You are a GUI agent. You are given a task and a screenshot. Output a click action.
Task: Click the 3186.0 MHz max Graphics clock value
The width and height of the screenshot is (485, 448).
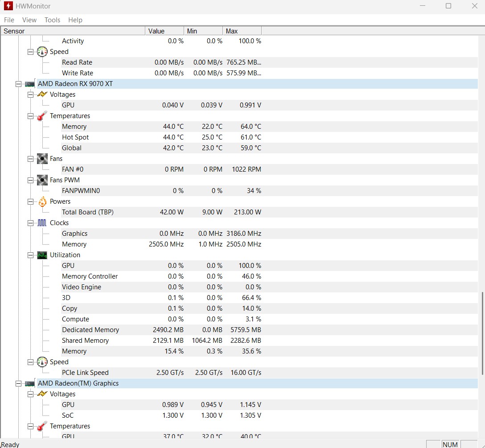click(x=244, y=234)
